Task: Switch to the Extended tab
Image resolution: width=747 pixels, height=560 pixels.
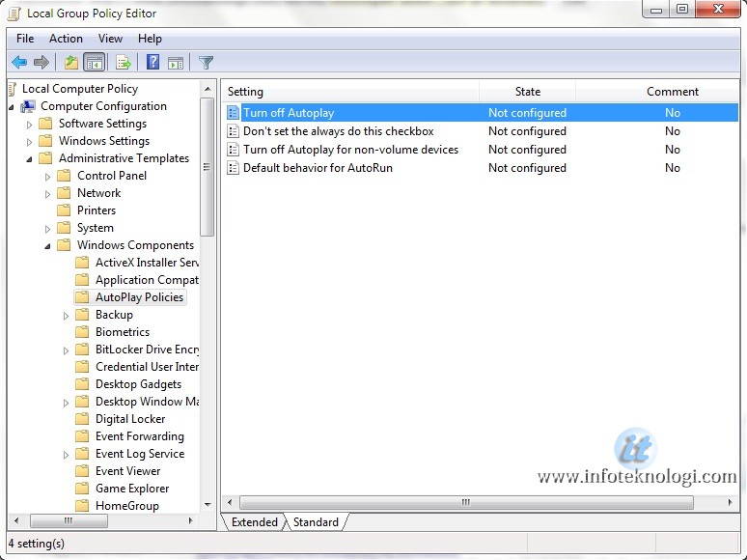Action: (254, 522)
